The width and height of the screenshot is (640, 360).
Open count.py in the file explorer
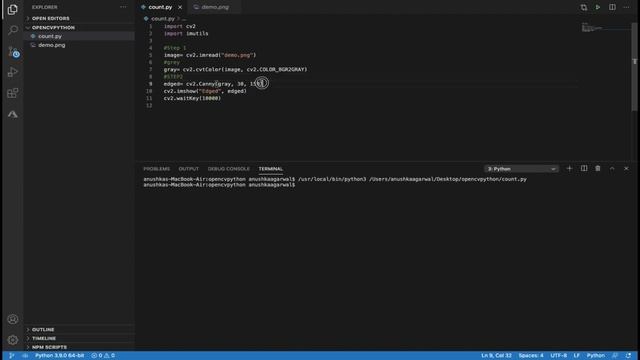coord(50,36)
